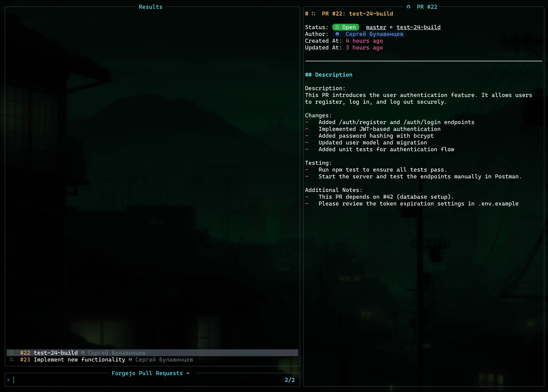This screenshot has width=548, height=392.
Task: Click the pull request icon beside #23
Action: click(x=12, y=359)
